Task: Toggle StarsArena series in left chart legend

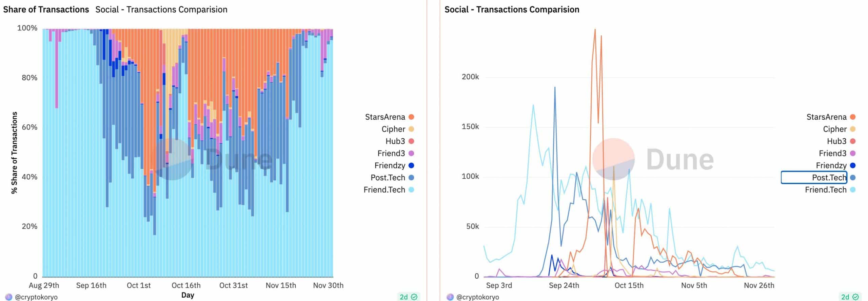Action: tap(389, 117)
